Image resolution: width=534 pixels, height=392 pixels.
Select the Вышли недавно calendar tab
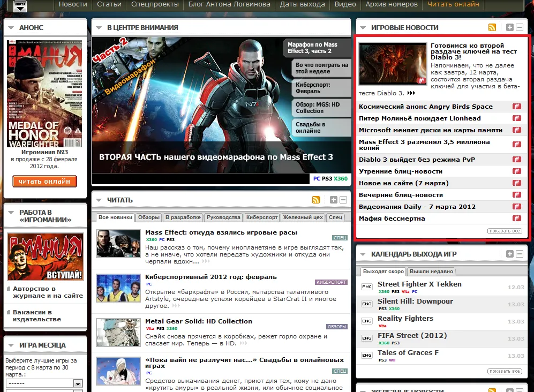click(x=431, y=272)
